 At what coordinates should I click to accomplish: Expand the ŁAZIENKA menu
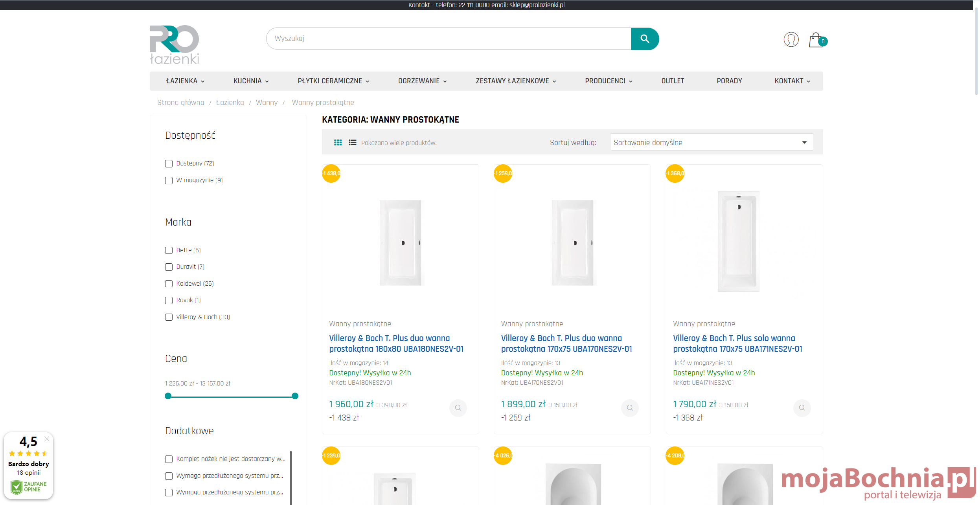tap(185, 81)
